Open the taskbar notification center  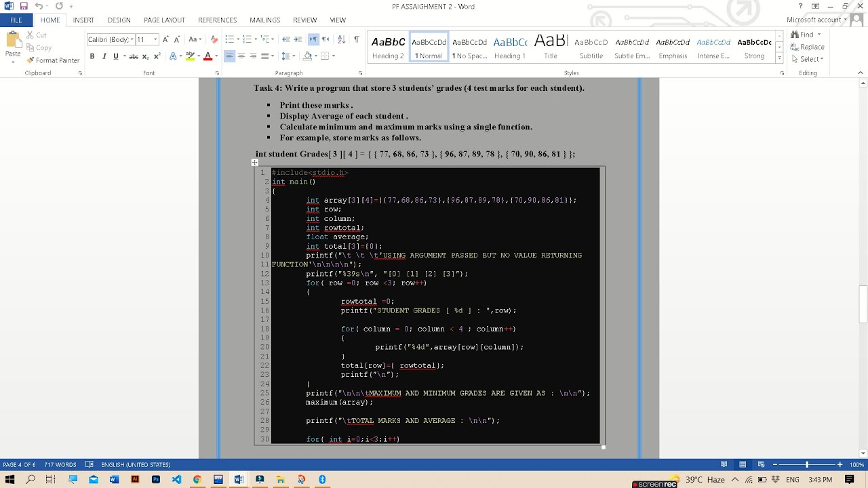pyautogui.click(x=849, y=479)
